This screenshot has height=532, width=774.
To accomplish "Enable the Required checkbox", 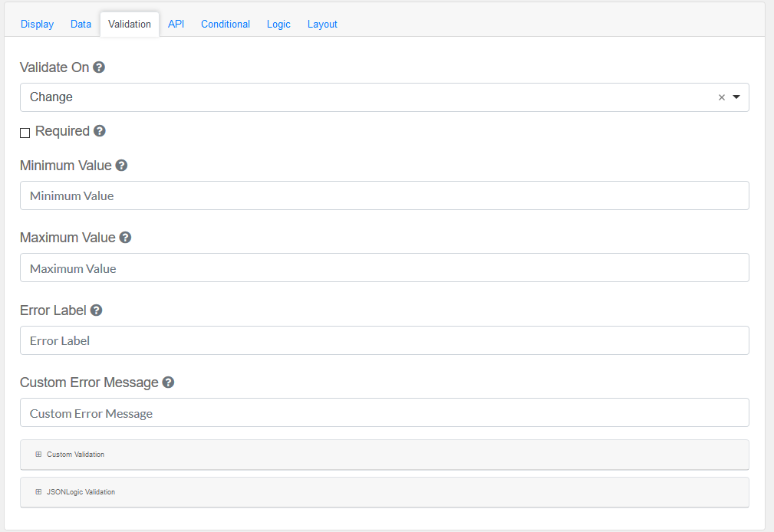I will pos(25,133).
